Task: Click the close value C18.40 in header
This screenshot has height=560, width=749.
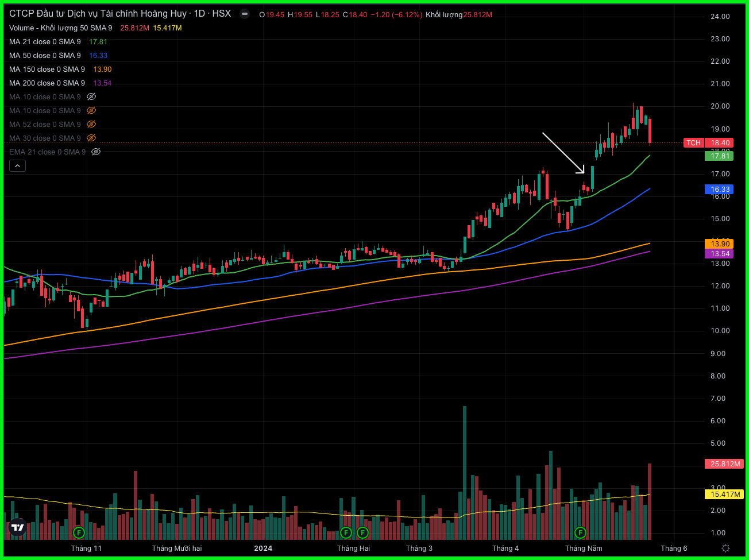Action: [x=356, y=15]
